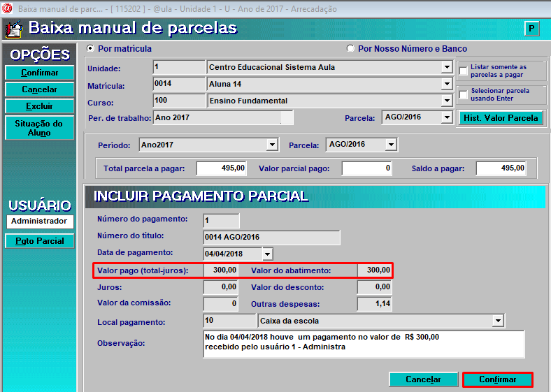Click the Excluir button
551x392 pixels.
tap(39, 106)
